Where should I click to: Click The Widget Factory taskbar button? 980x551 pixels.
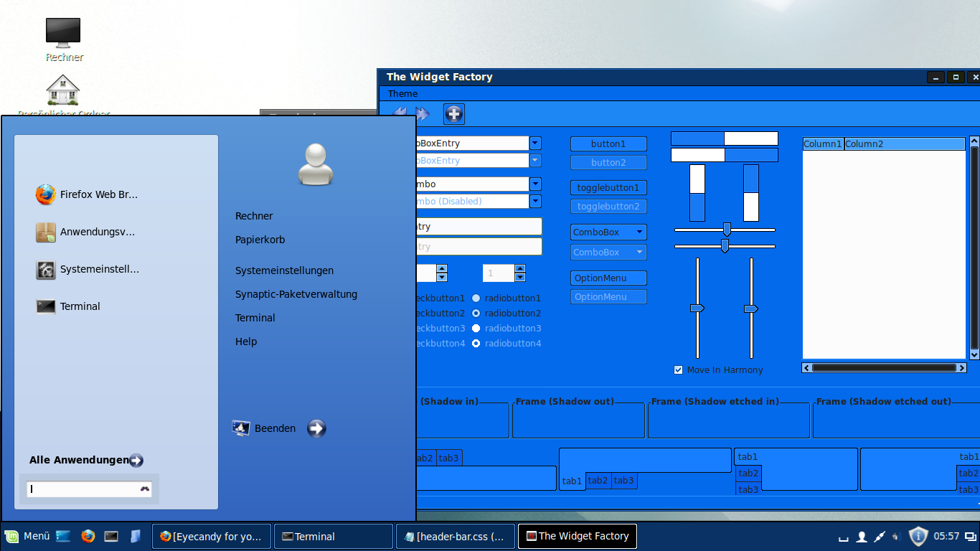pyautogui.click(x=577, y=536)
